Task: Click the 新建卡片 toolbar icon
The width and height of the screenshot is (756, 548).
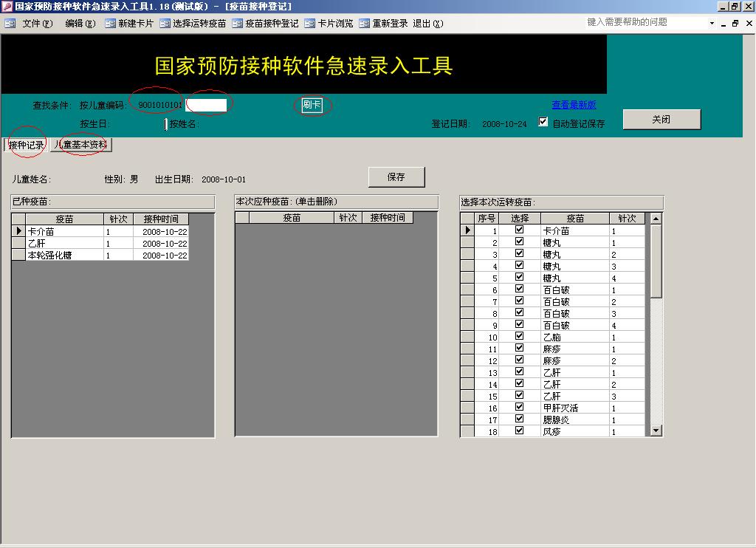Action: [x=110, y=24]
